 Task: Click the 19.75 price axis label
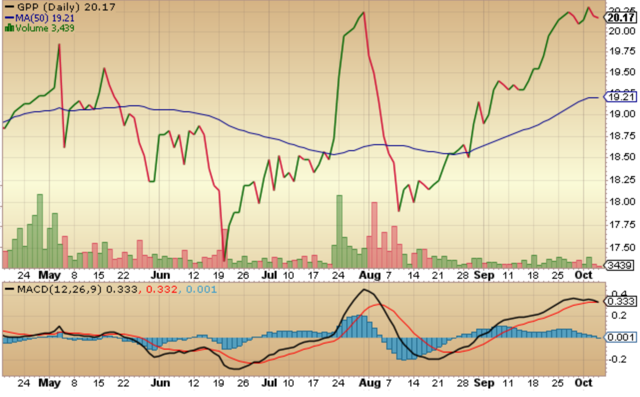pos(622,51)
